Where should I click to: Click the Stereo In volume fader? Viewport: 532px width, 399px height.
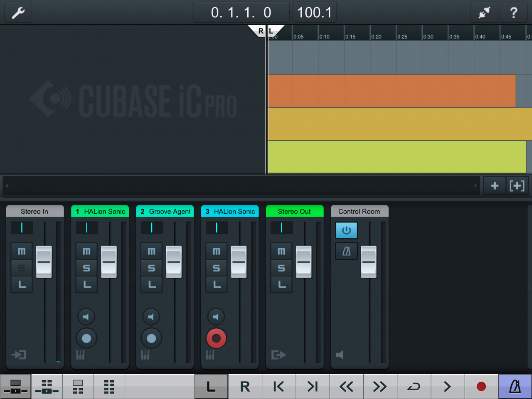click(44, 262)
